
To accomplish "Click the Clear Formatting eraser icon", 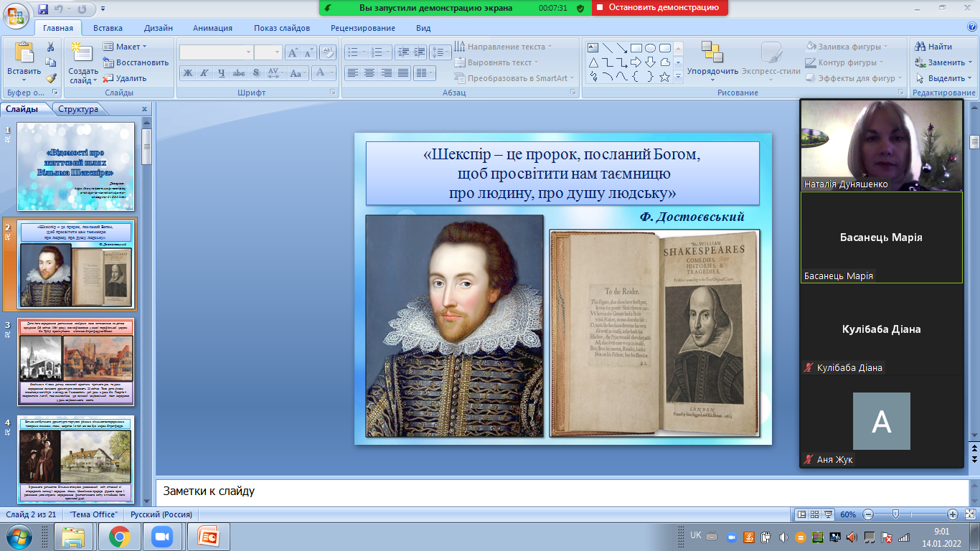I will coord(328,52).
